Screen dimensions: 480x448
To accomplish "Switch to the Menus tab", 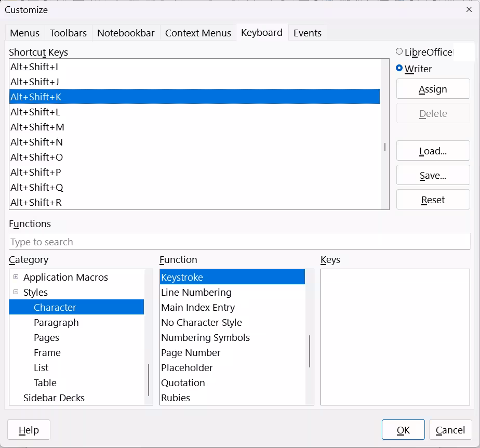I will (24, 32).
